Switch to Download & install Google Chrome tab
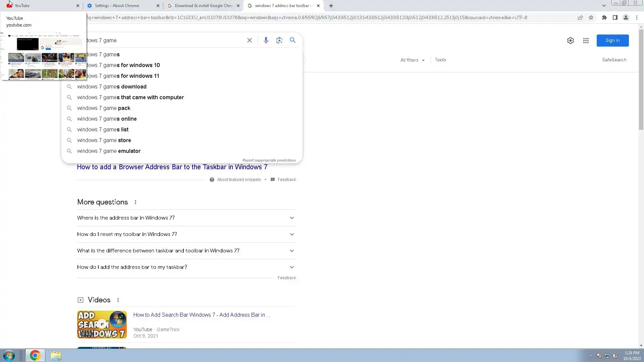This screenshot has width=644, height=362. pyautogui.click(x=204, y=6)
